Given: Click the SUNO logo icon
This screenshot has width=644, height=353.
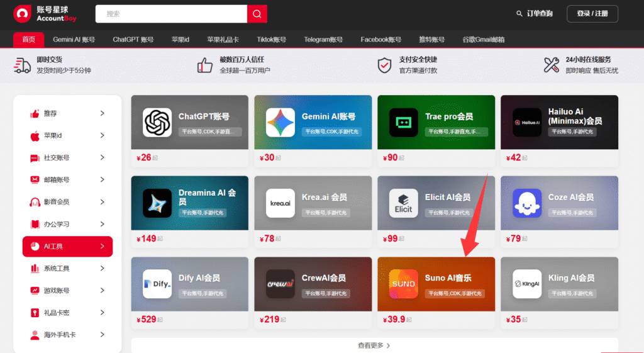Looking at the screenshot, I should (404, 284).
